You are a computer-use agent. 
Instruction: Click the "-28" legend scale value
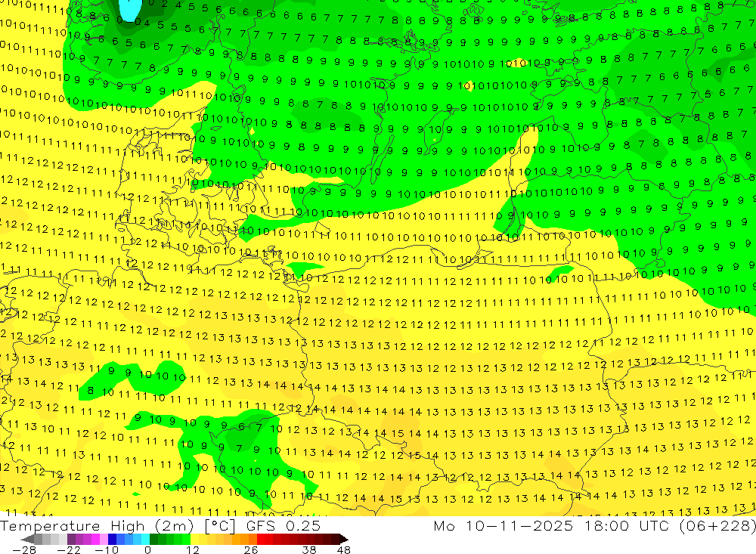(24, 549)
